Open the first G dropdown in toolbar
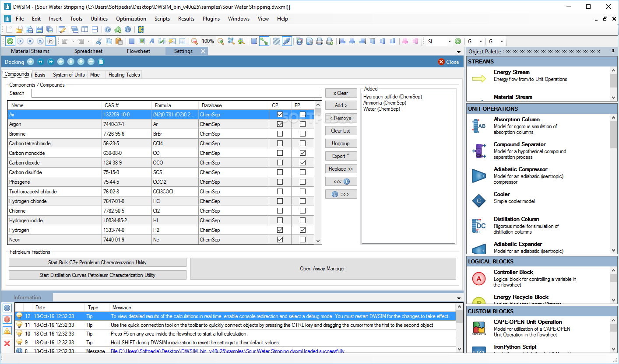619x364 pixels. point(481,41)
